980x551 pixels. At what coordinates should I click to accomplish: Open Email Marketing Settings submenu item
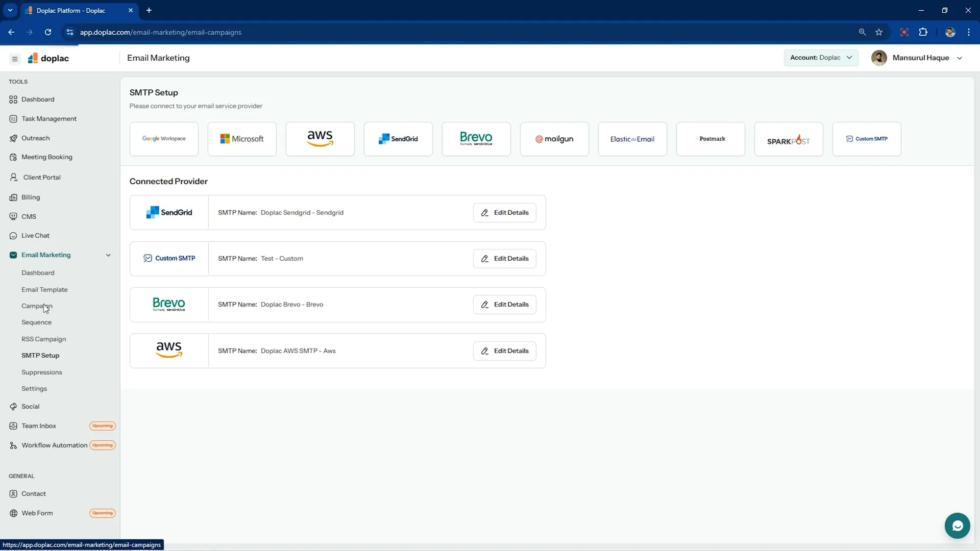(34, 389)
